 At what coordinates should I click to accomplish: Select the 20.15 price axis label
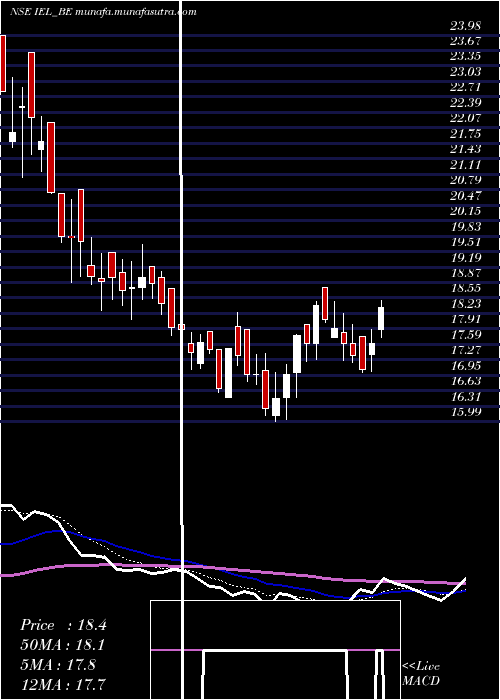(x=466, y=211)
